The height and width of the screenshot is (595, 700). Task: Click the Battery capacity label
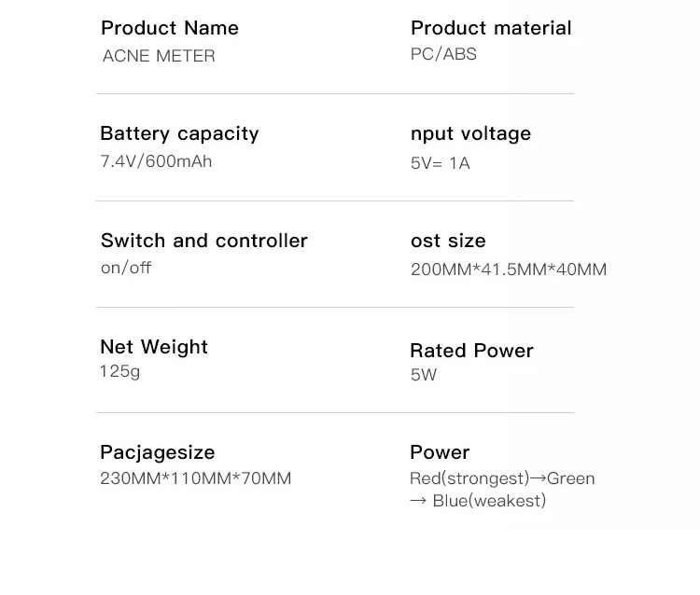pyautogui.click(x=179, y=133)
